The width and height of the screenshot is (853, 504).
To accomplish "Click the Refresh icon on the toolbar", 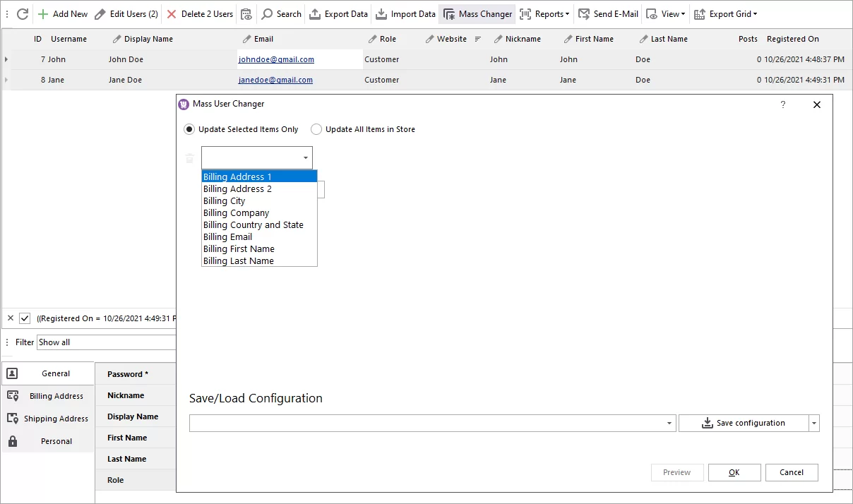I will (21, 13).
